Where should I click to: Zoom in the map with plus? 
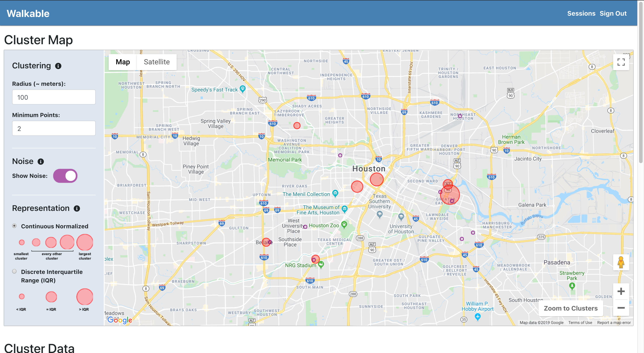(621, 291)
